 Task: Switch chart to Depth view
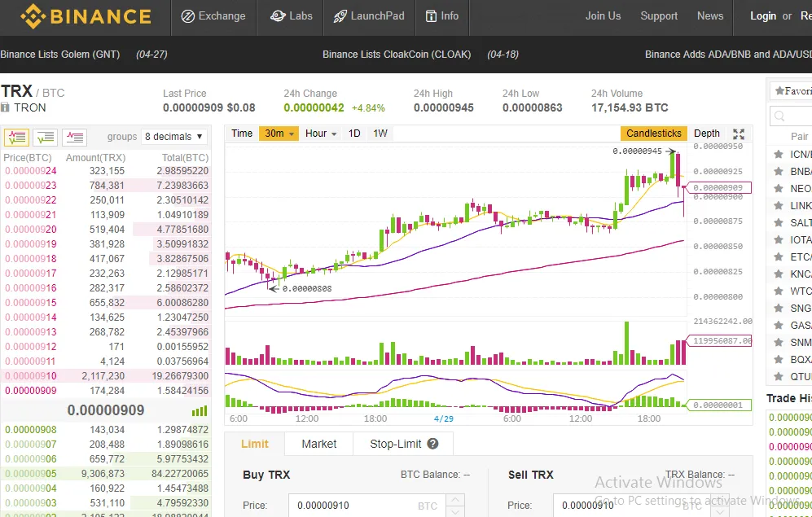click(x=707, y=134)
